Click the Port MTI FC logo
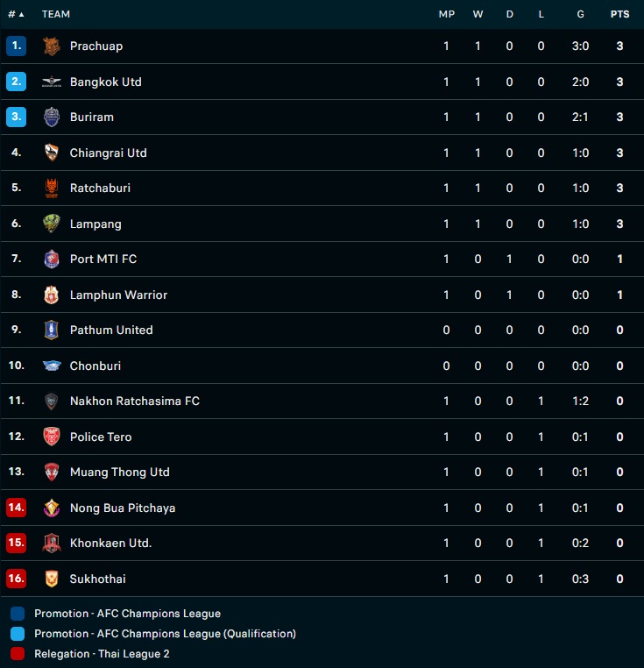Screen dimensions: 644x668 point(52,259)
